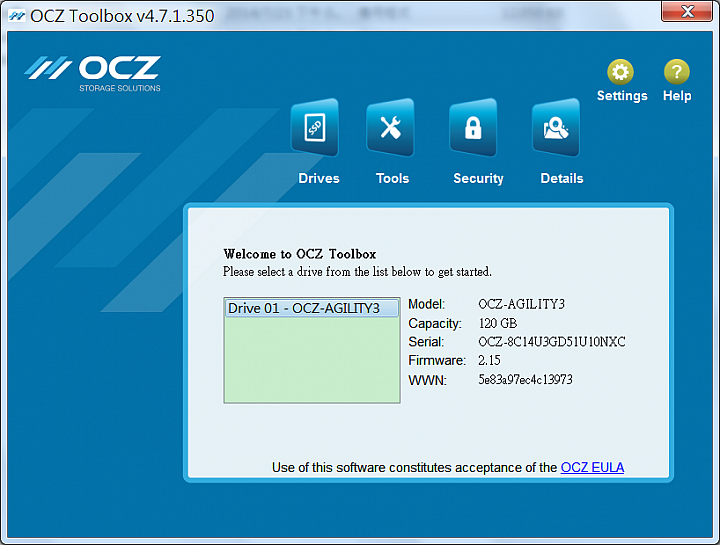Close the OCZ Toolbox window
This screenshot has width=720, height=545.
pyautogui.click(x=686, y=11)
